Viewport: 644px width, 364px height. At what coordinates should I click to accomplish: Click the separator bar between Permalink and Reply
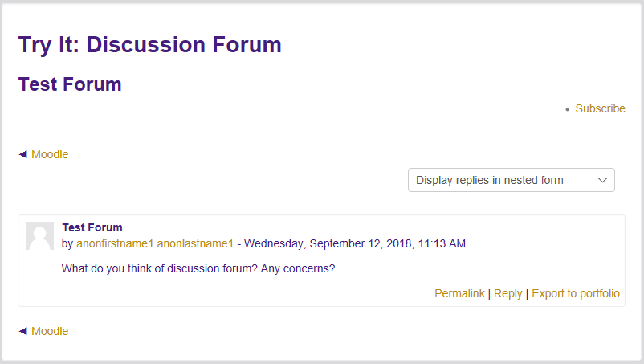point(489,293)
